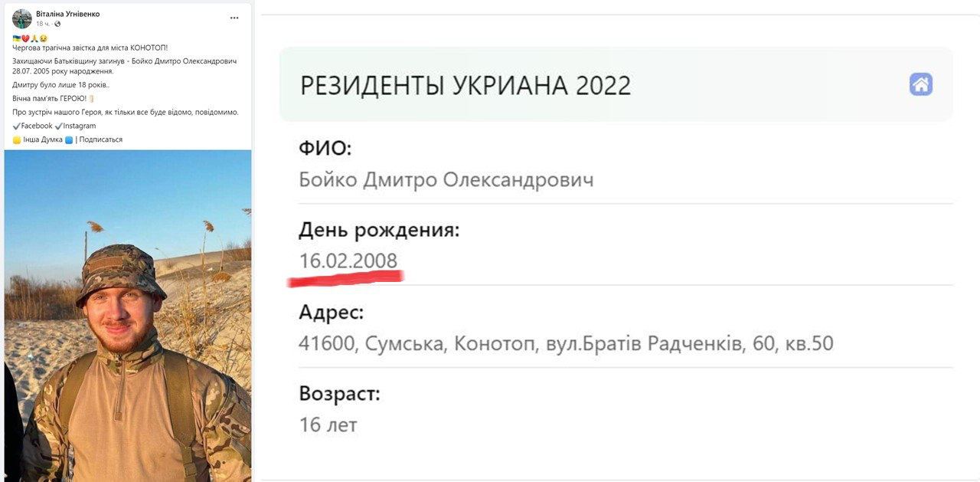Click the check mark before Instagram
Image resolution: width=980 pixels, height=482 pixels.
[58, 126]
